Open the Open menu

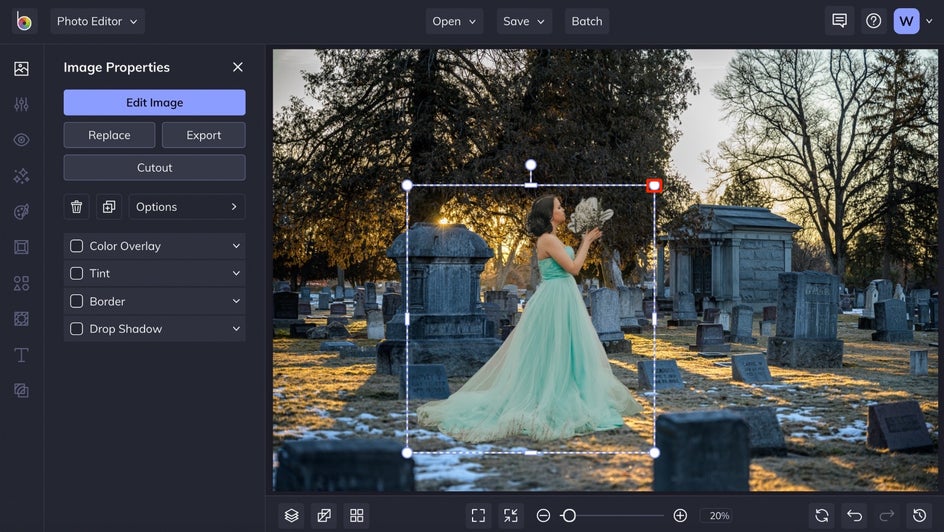click(454, 21)
